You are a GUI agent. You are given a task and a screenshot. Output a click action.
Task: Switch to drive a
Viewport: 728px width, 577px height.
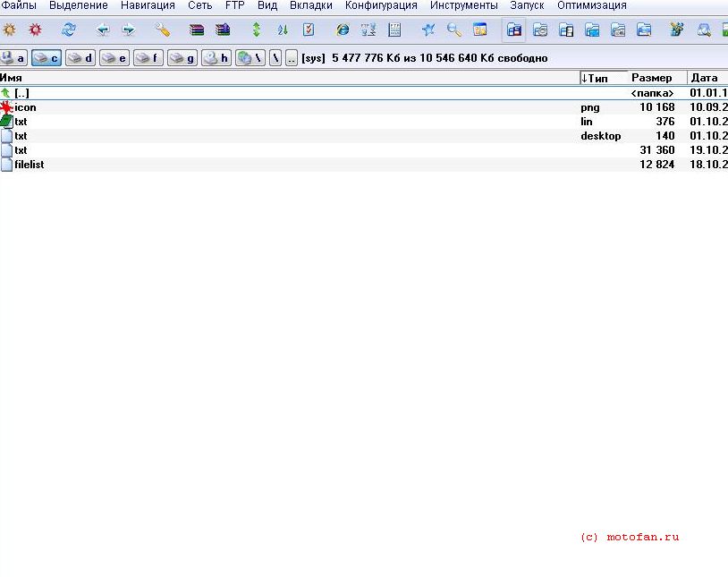point(13,58)
